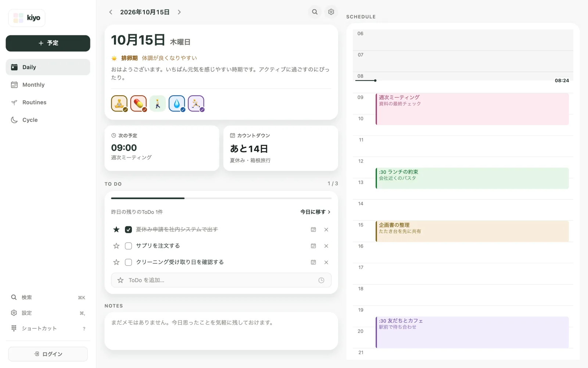Open ショートカット in sidebar
Image resolution: width=588 pixels, height=368 pixels.
(48, 328)
